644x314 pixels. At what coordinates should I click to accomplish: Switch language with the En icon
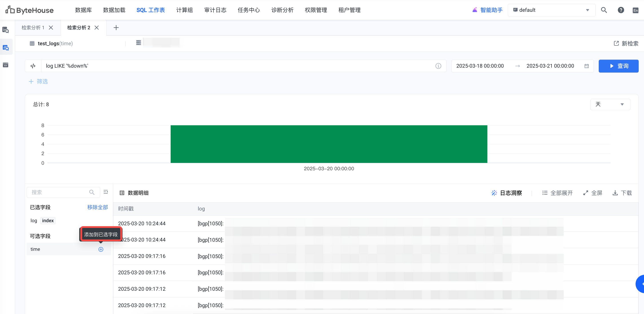coord(635,10)
